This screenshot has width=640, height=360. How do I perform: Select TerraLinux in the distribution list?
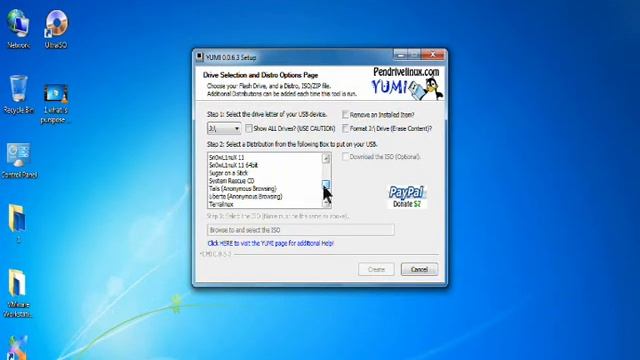coord(221,204)
